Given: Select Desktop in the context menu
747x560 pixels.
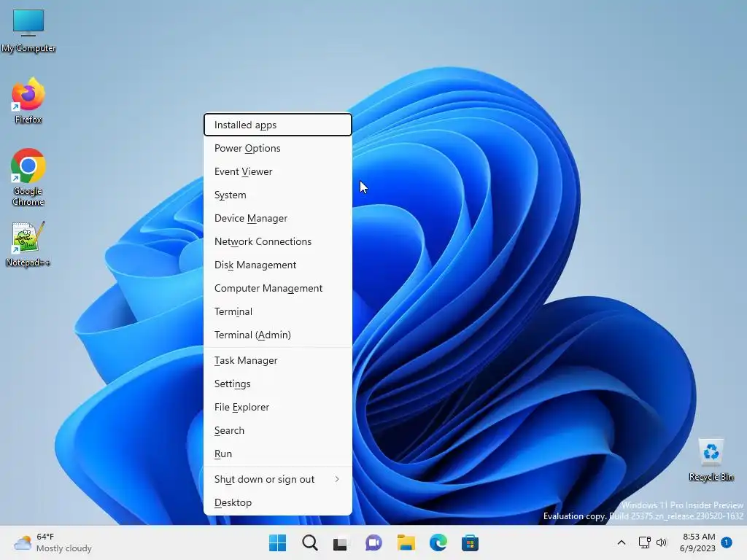Looking at the screenshot, I should [x=278, y=503].
